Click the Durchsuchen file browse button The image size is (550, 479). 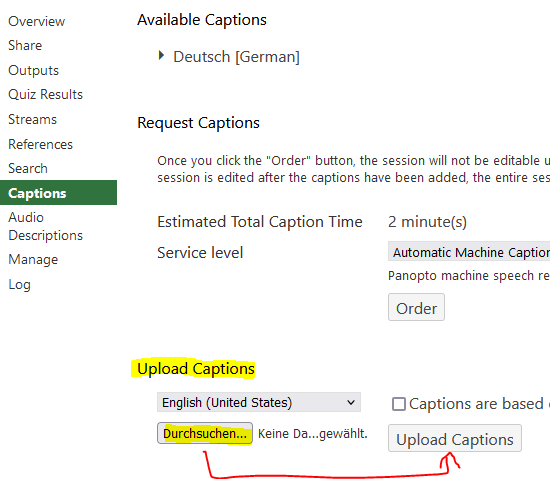coord(205,433)
